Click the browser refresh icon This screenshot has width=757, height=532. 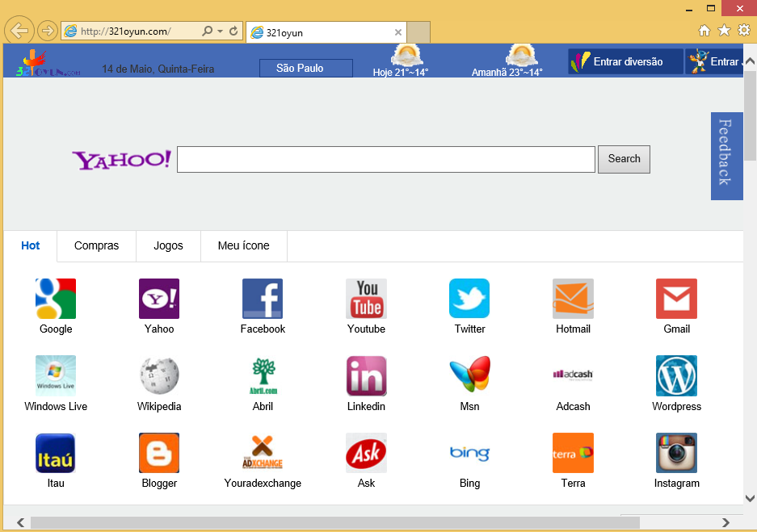(234, 31)
